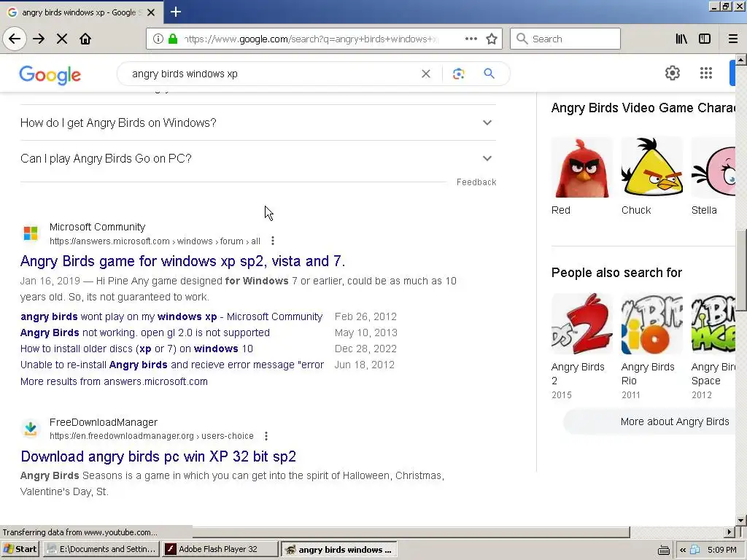
Task: Open "Download angry birds pc win XP 32 bit sp2"
Action: pyautogui.click(x=158, y=456)
